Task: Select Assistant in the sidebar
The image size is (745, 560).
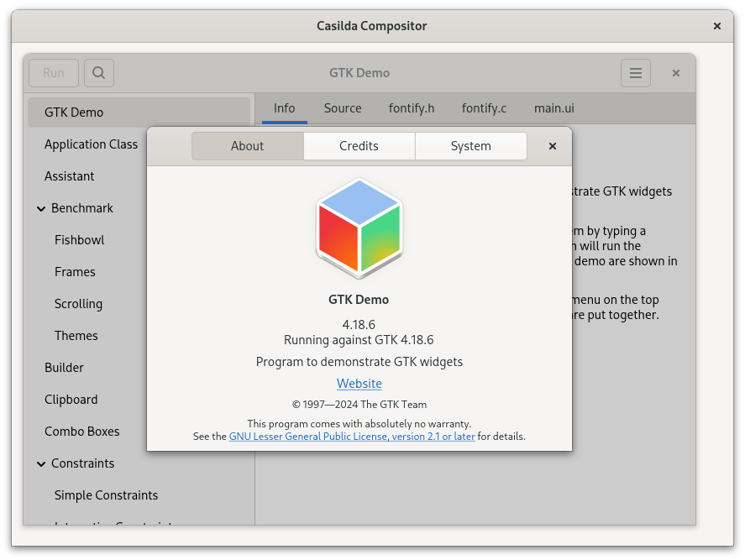Action: [70, 176]
